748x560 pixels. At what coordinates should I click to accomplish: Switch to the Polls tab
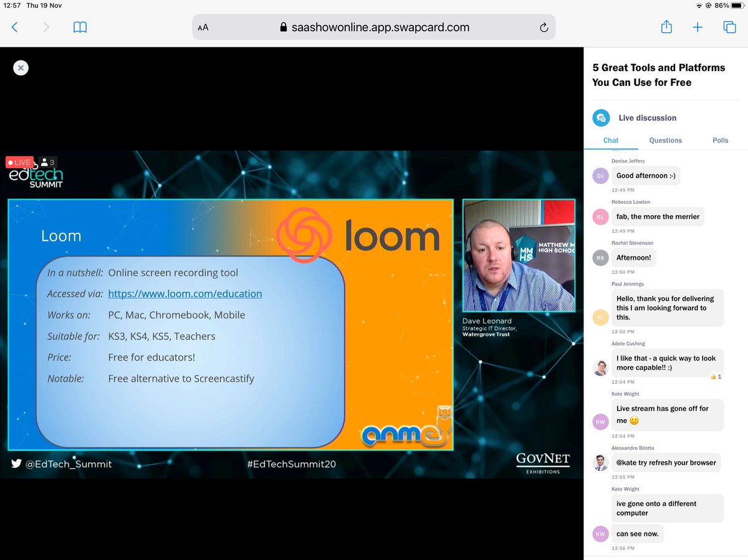click(x=721, y=140)
